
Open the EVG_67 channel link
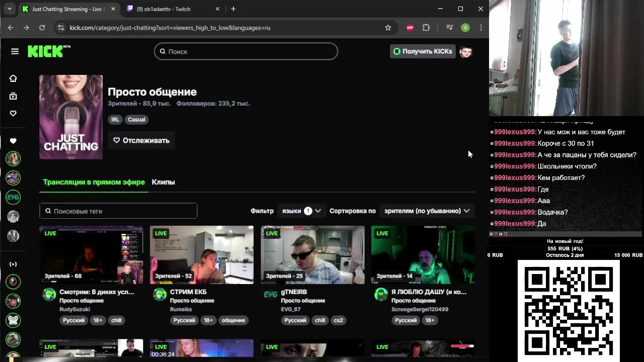click(x=291, y=309)
